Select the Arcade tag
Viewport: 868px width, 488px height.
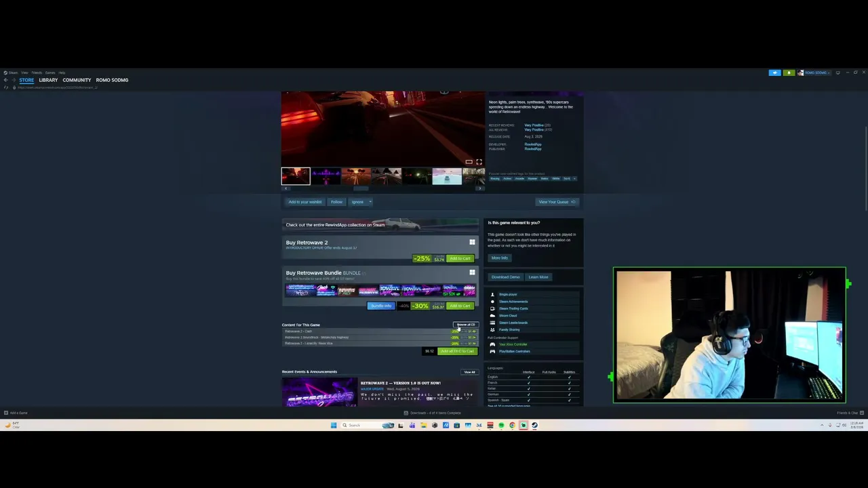[519, 178]
